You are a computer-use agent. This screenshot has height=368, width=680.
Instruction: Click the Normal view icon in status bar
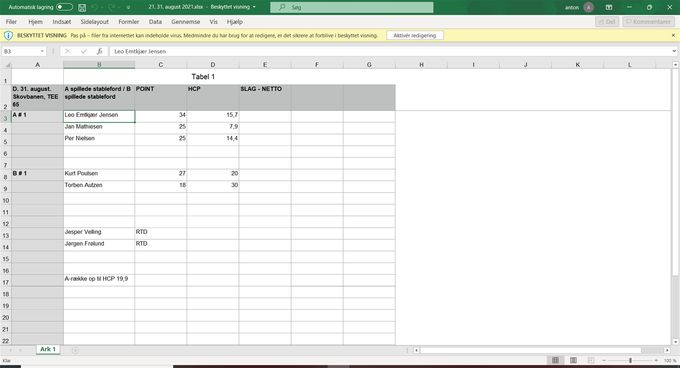coord(555,360)
